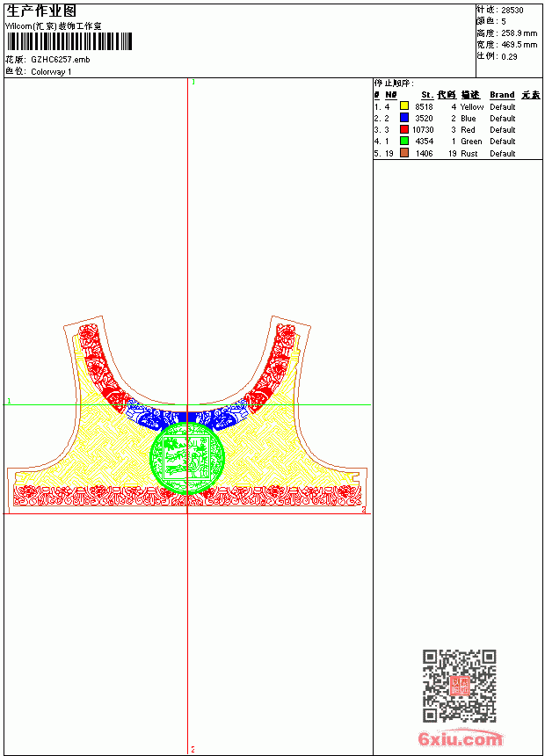The image size is (545, 756).
Task: Click the green circular medallion design
Action: (x=187, y=457)
